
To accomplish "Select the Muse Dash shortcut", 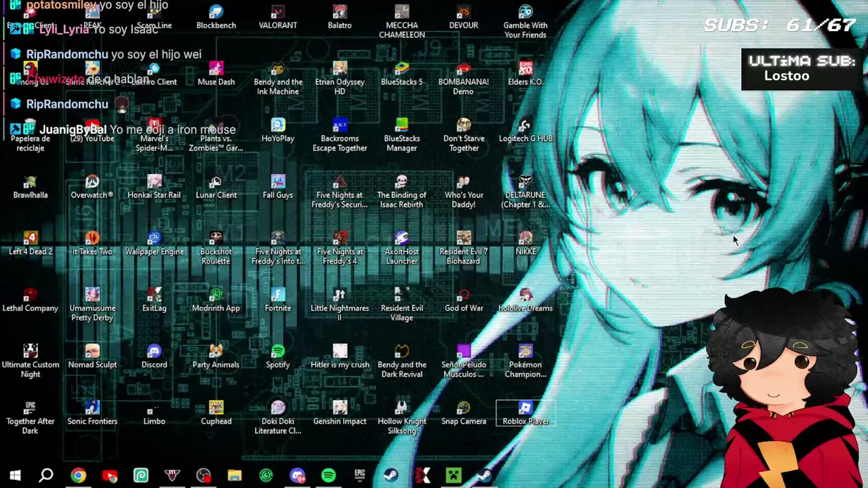I will [x=216, y=75].
